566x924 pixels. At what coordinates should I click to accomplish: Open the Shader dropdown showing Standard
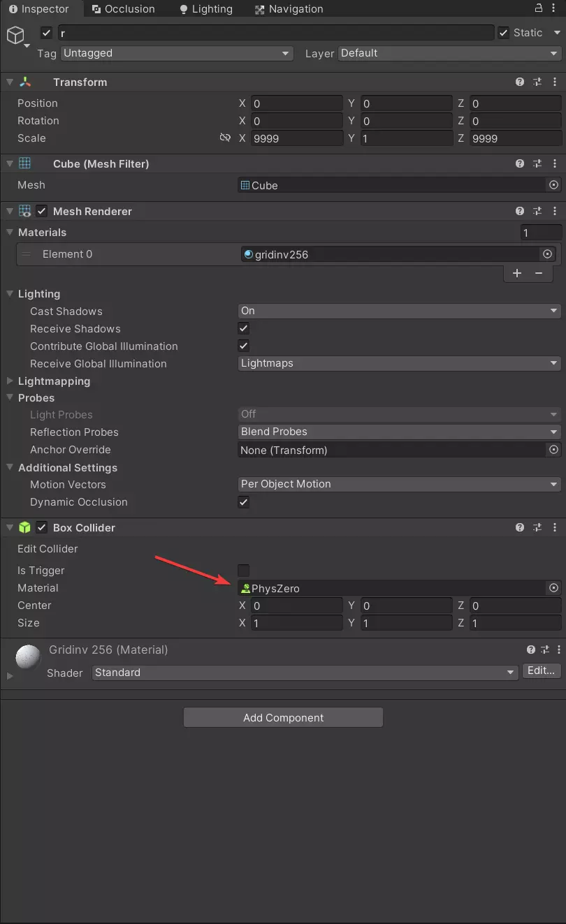[305, 673]
